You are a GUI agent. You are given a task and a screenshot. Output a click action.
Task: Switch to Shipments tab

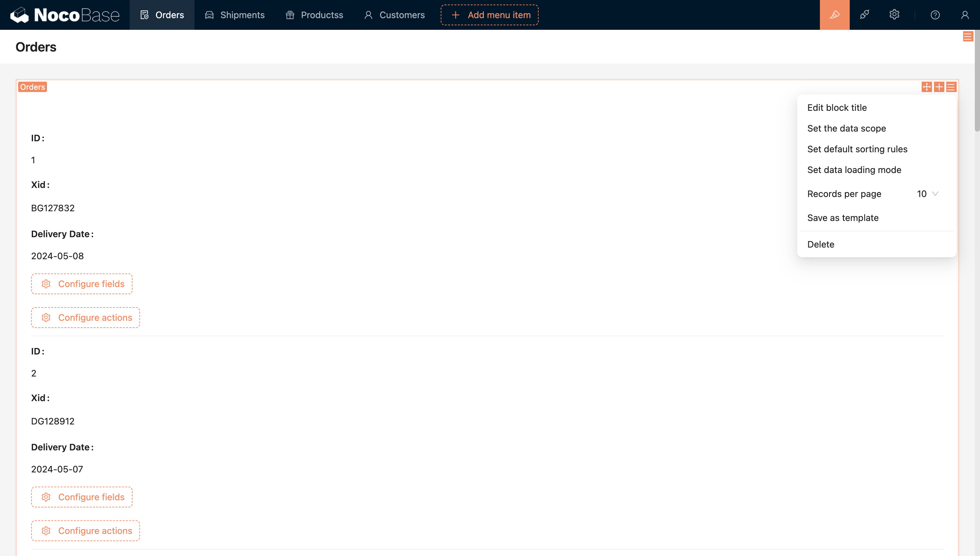click(x=235, y=15)
